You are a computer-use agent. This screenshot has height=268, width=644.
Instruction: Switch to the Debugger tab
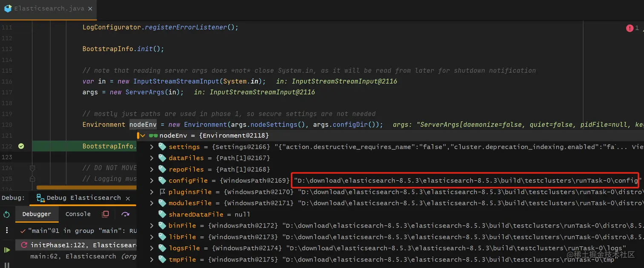37,214
